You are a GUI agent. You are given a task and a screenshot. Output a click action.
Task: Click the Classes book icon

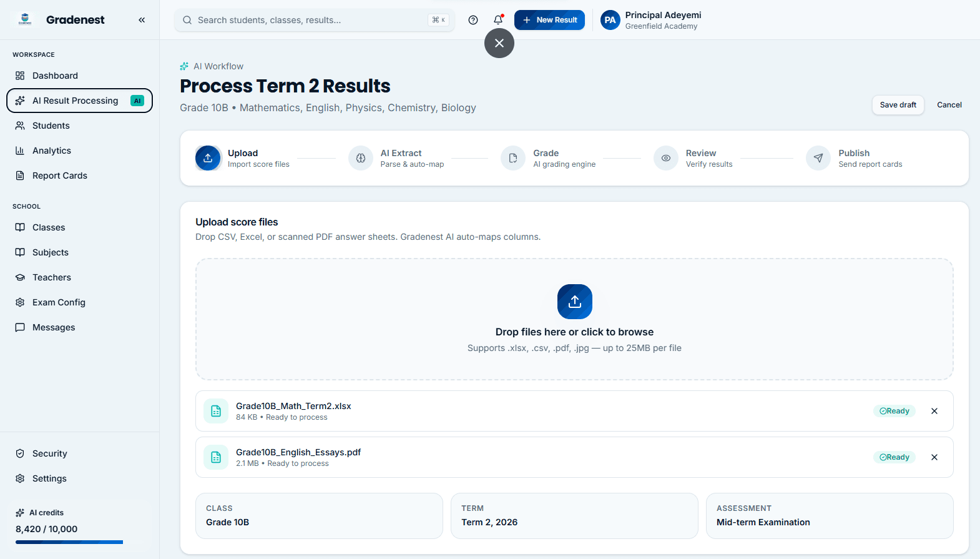tap(20, 227)
